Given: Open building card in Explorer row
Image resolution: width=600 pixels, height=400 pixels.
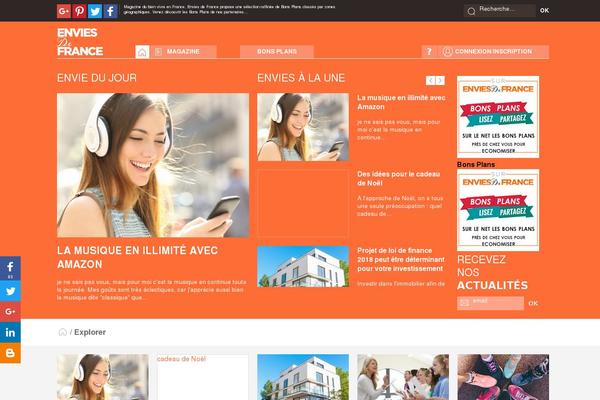Looking at the screenshot, I should click(303, 377).
